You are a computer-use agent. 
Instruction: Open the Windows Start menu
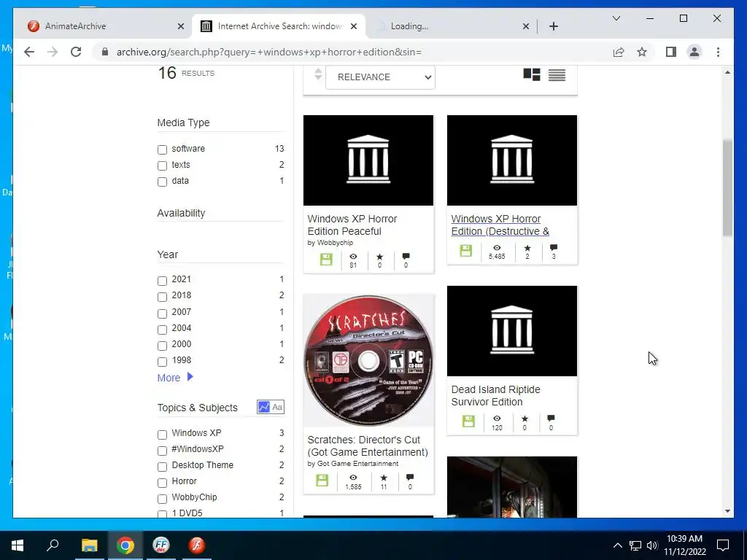(18, 545)
